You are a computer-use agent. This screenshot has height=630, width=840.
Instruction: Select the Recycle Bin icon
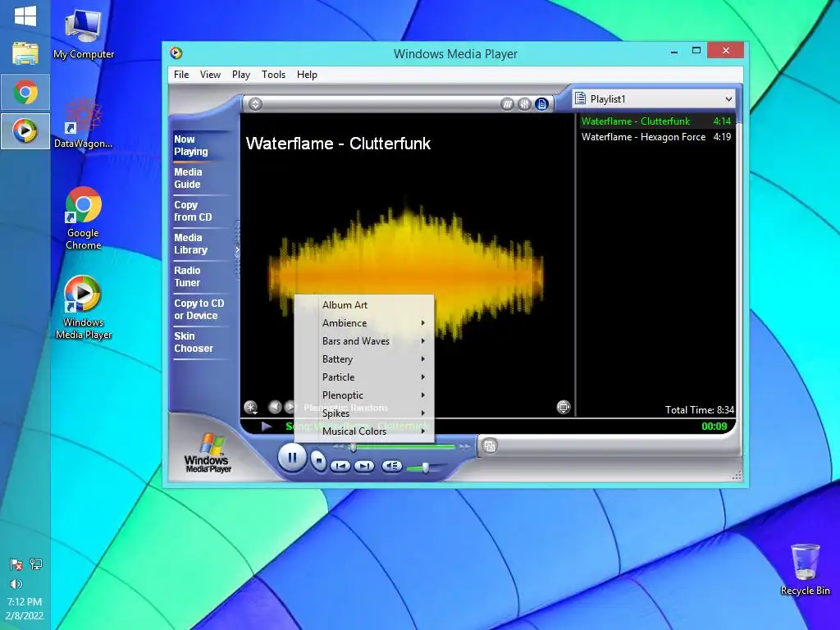tap(806, 570)
